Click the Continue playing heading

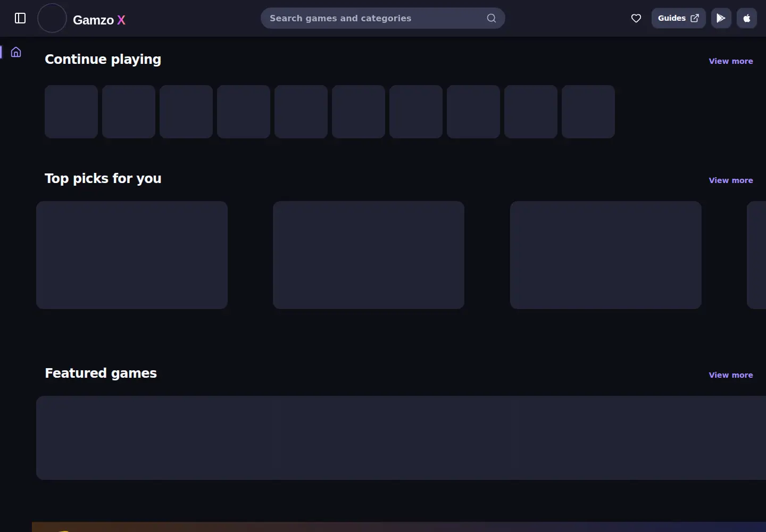[103, 59]
